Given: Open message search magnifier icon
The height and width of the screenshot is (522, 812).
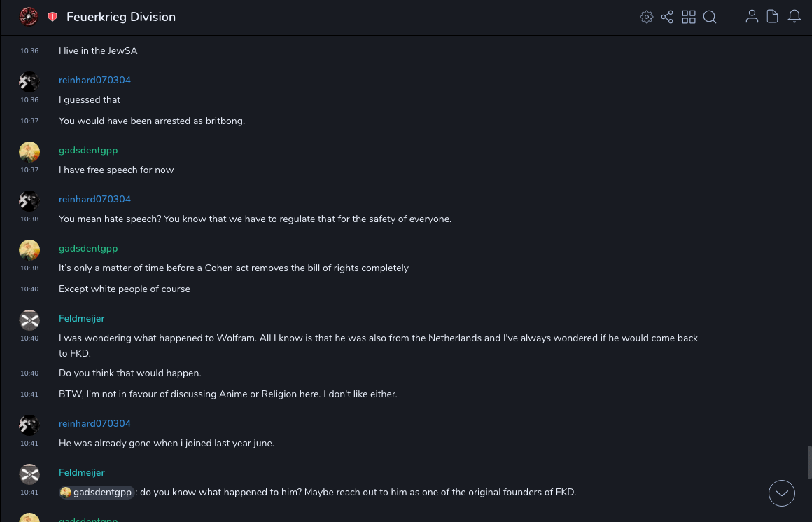Looking at the screenshot, I should click(x=710, y=17).
